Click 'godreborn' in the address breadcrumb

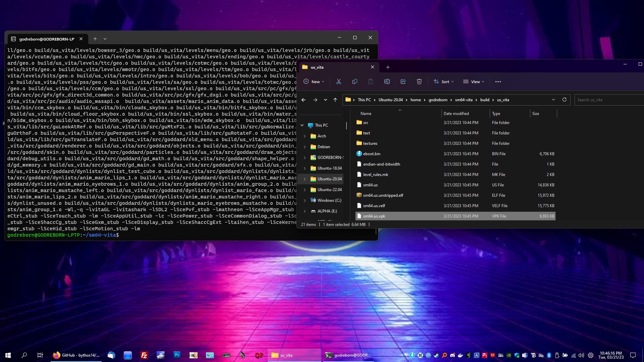tap(438, 100)
